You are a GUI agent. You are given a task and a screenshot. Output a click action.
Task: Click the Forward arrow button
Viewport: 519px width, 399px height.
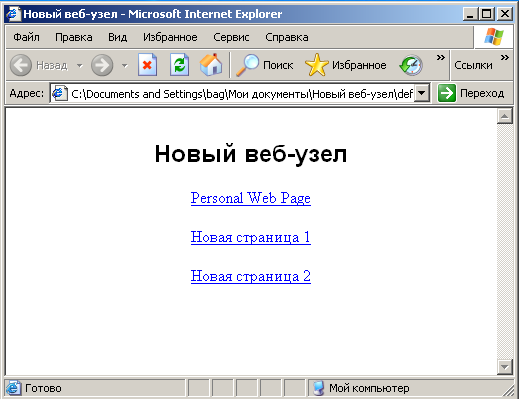click(x=102, y=65)
